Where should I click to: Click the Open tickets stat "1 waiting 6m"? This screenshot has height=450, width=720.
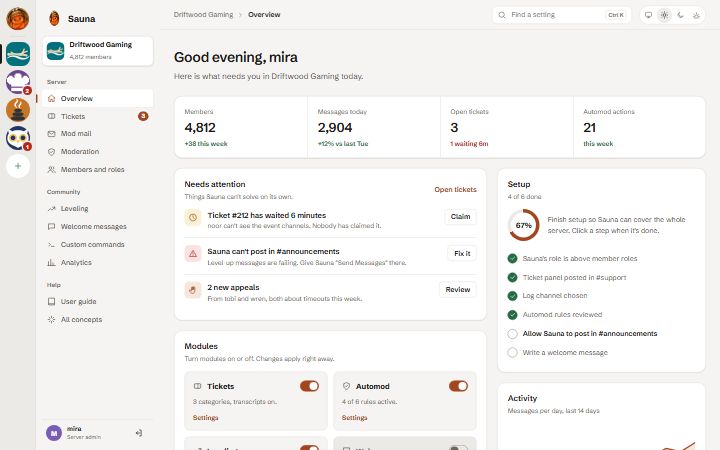click(x=469, y=144)
